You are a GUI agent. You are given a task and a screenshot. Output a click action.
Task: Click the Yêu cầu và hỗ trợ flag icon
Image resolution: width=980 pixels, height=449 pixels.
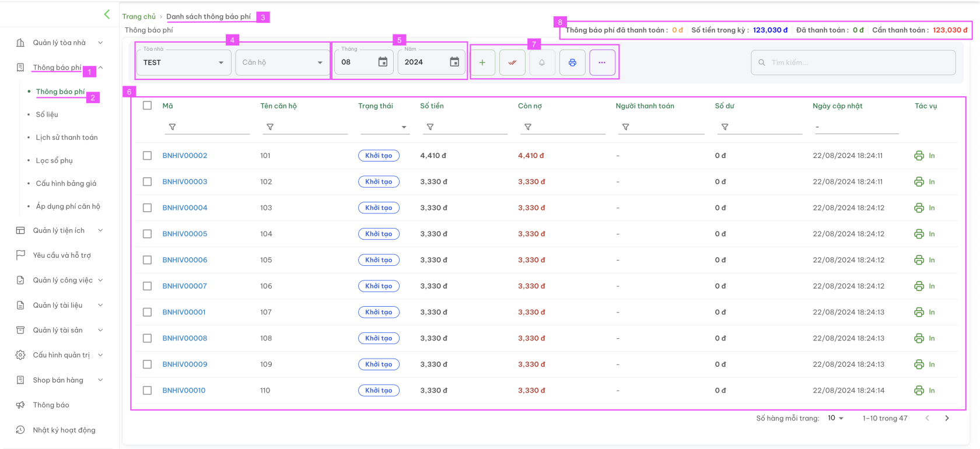pyautogui.click(x=20, y=255)
